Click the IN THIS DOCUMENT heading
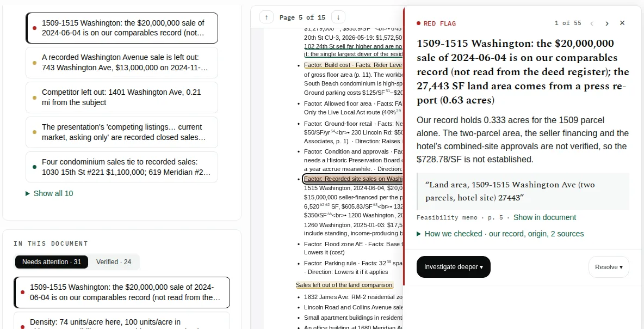 pyautogui.click(x=51, y=243)
